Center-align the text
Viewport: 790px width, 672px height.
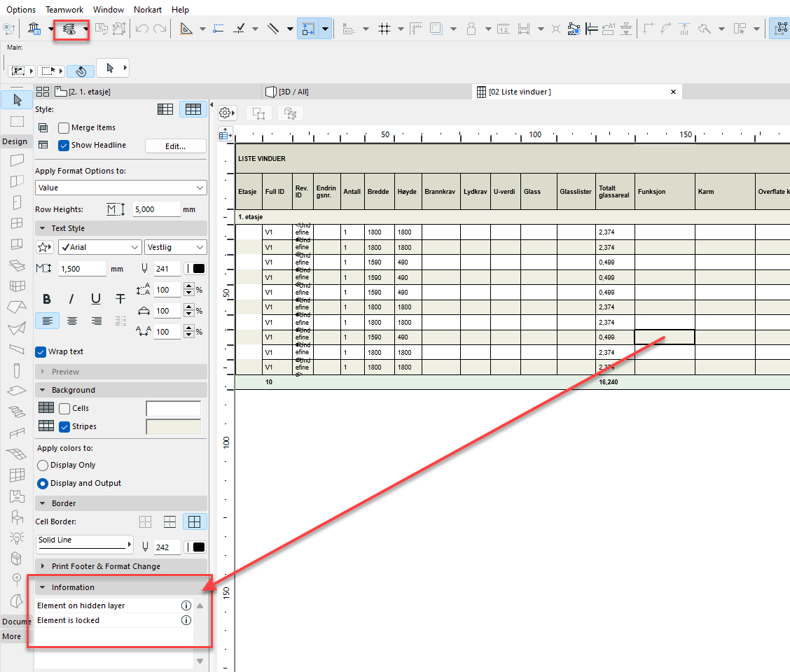point(71,321)
